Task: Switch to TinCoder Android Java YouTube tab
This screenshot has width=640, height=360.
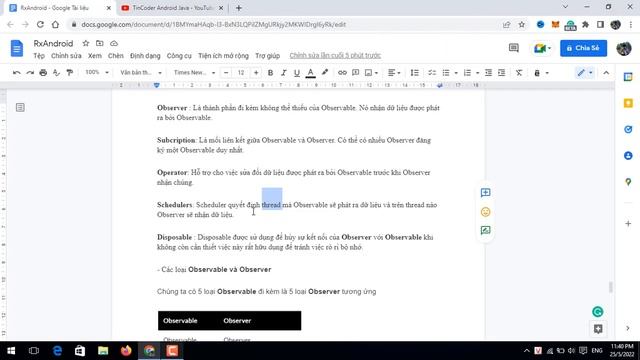Action: pos(172,8)
